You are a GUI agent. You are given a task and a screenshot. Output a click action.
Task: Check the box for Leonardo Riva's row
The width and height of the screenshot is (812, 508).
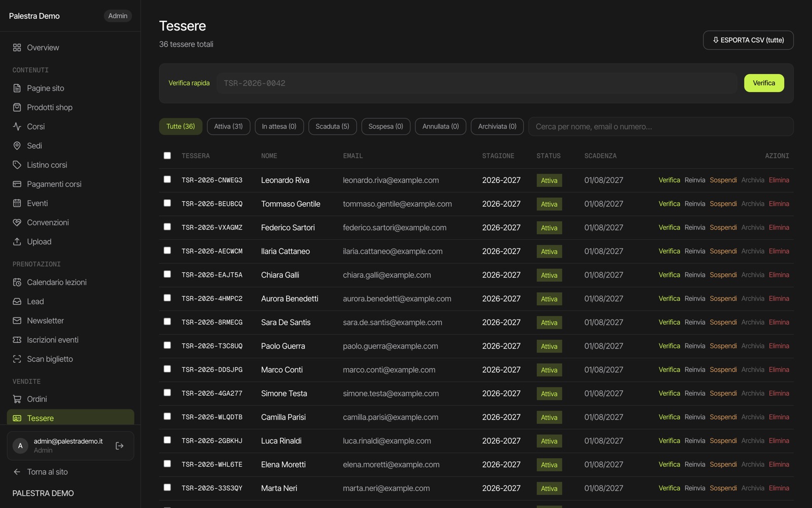(x=167, y=179)
